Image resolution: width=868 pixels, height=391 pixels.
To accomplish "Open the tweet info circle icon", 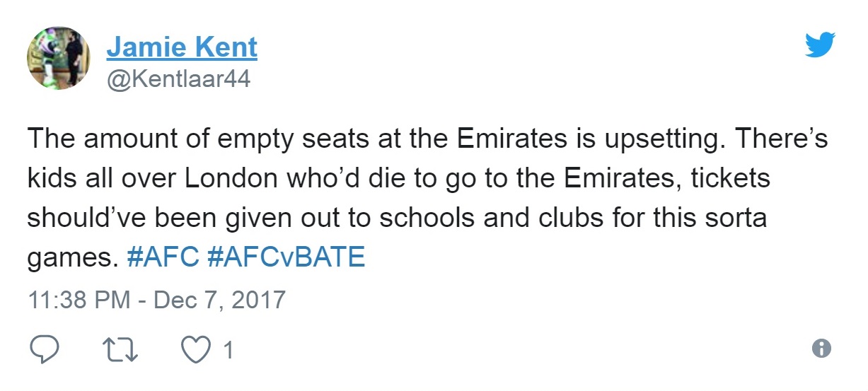I will pos(821,349).
